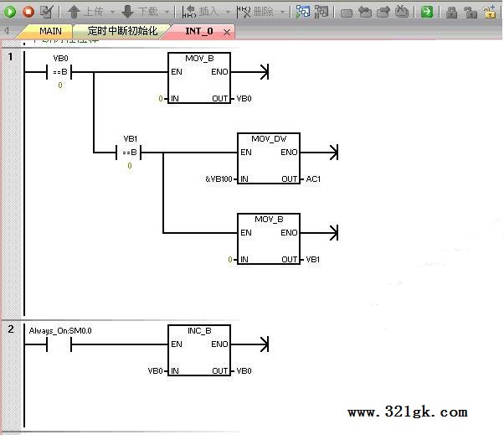Click ENO arrow of MOV_DW
The image size is (504, 440).
(x=334, y=153)
